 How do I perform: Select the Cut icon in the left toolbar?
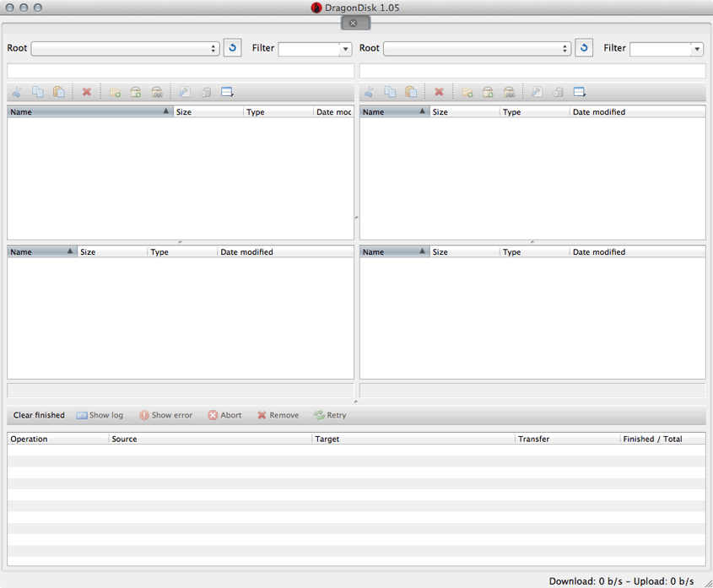[x=16, y=92]
